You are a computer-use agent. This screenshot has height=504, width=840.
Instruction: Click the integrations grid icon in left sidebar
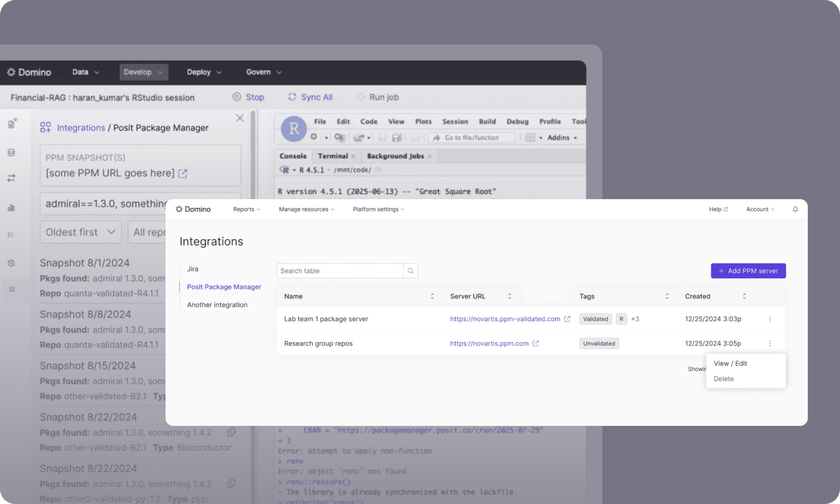click(x=12, y=289)
